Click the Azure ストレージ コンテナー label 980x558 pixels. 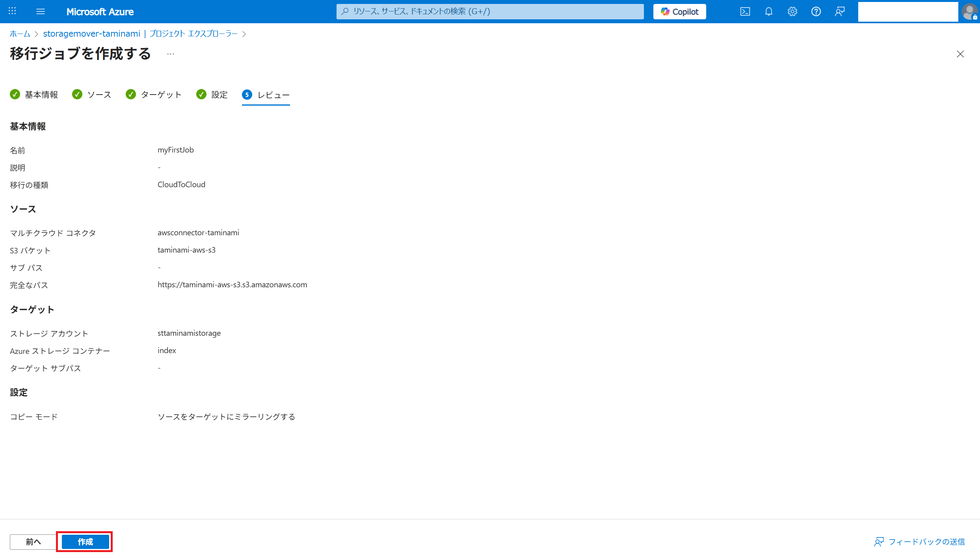click(60, 351)
